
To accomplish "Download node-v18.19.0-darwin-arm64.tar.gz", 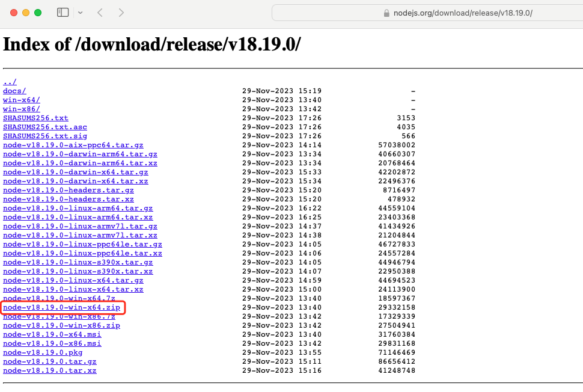I will (80, 154).
